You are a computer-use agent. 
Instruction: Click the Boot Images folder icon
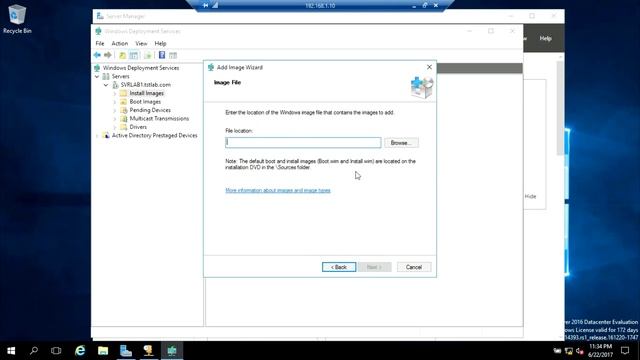[123, 102]
